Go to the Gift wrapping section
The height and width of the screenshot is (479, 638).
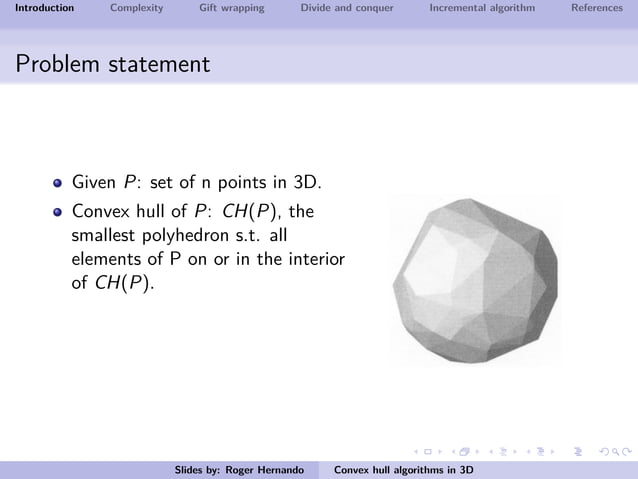click(x=232, y=8)
